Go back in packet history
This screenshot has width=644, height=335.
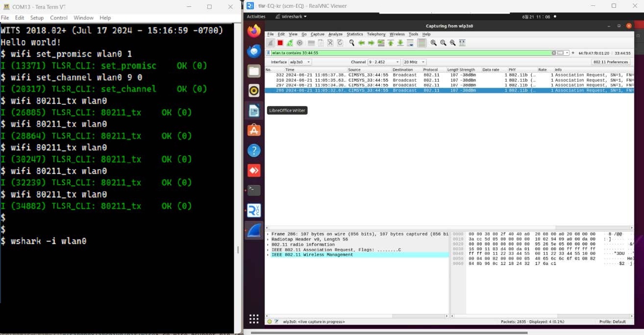pos(362,43)
